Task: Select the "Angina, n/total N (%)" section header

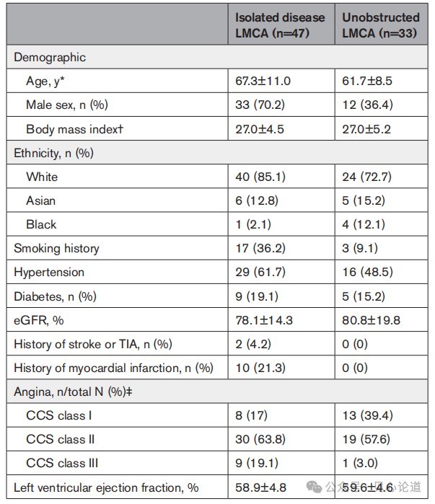Action: (x=78, y=392)
